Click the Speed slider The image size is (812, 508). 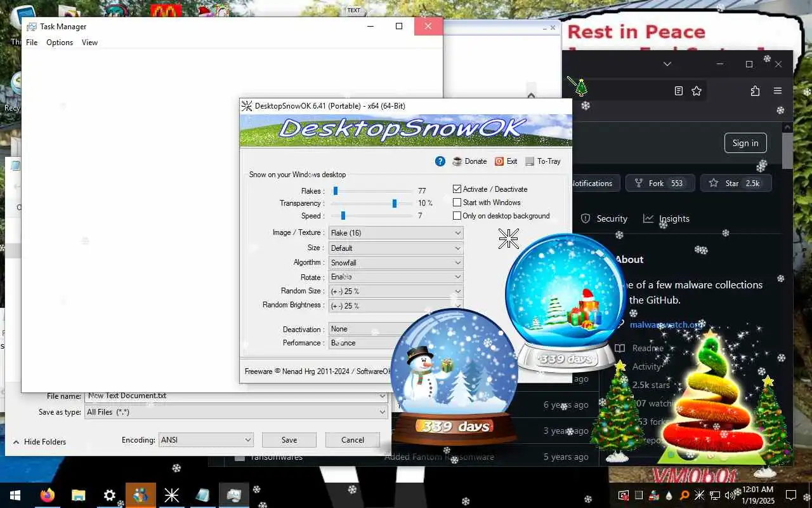[x=372, y=216]
